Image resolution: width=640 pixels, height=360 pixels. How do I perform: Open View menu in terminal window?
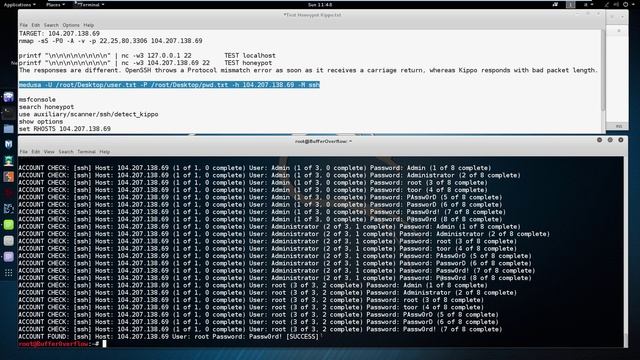point(49,152)
